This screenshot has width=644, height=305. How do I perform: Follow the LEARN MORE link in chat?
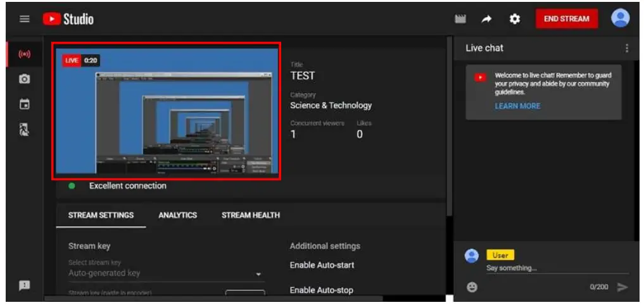pos(517,106)
